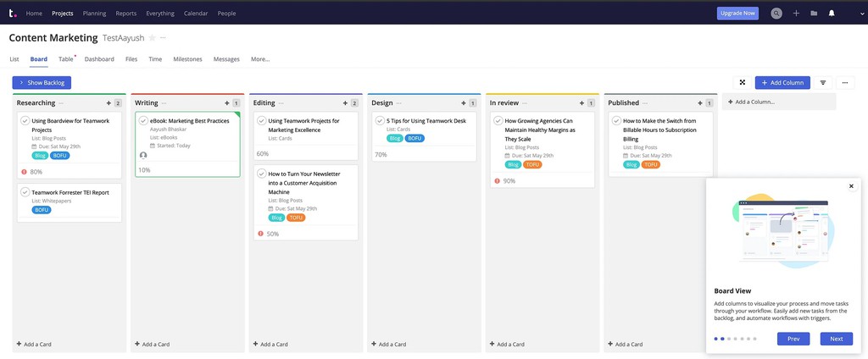Click red alert icon beside 50%
Image resolution: width=868 pixels, height=359 pixels.
click(x=261, y=234)
